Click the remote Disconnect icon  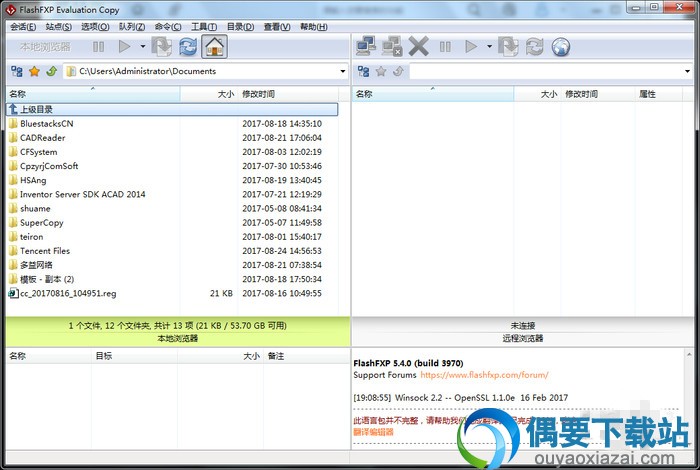392,46
